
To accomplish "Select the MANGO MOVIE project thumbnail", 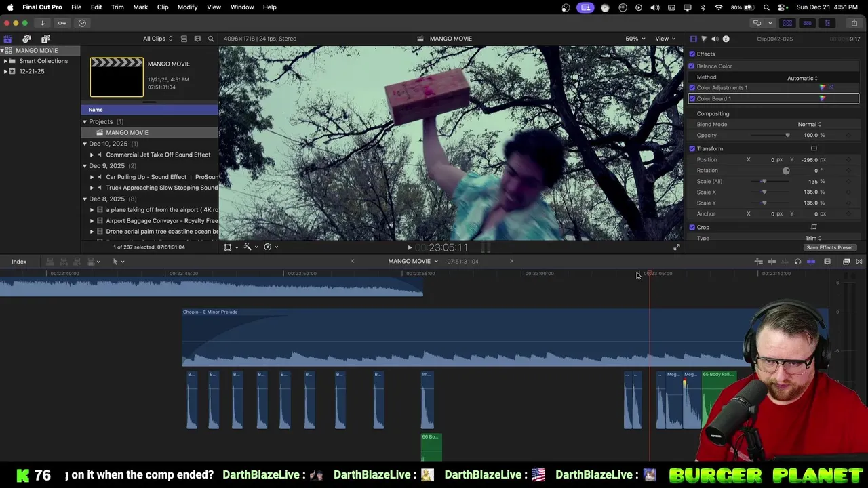I will 117,77.
